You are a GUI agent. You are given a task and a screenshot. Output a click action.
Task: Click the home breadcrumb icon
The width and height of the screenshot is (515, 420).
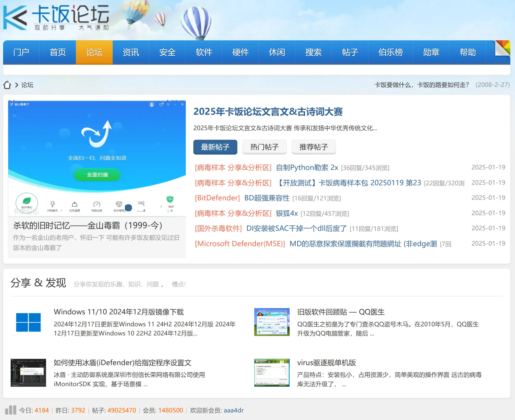(7, 85)
